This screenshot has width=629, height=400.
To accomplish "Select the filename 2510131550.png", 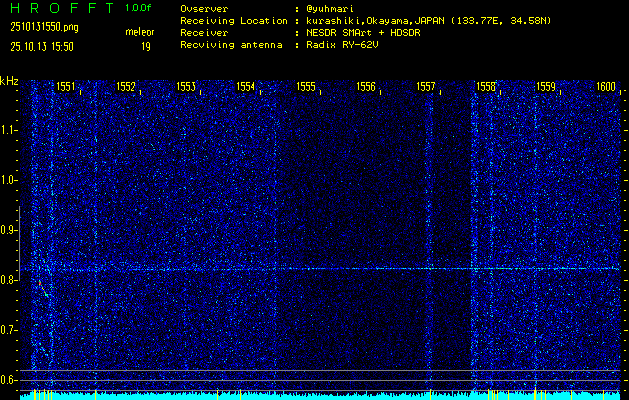I will click(x=44, y=27).
